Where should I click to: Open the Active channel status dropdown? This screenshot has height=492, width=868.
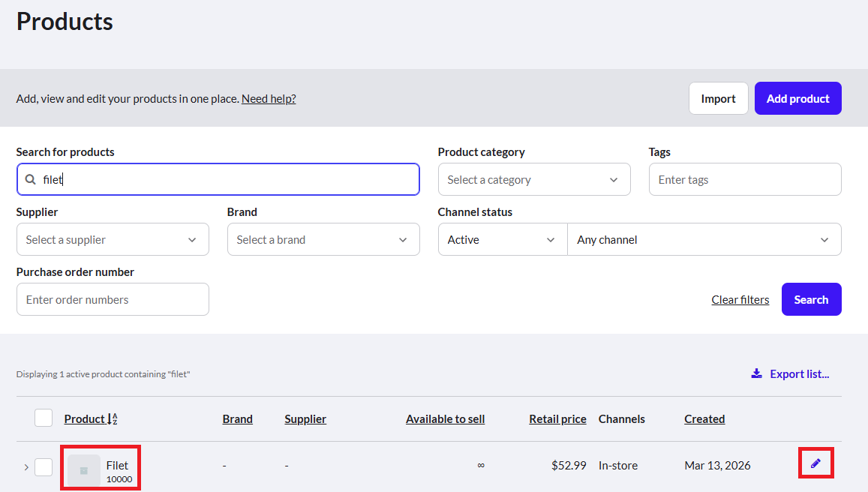(x=503, y=240)
